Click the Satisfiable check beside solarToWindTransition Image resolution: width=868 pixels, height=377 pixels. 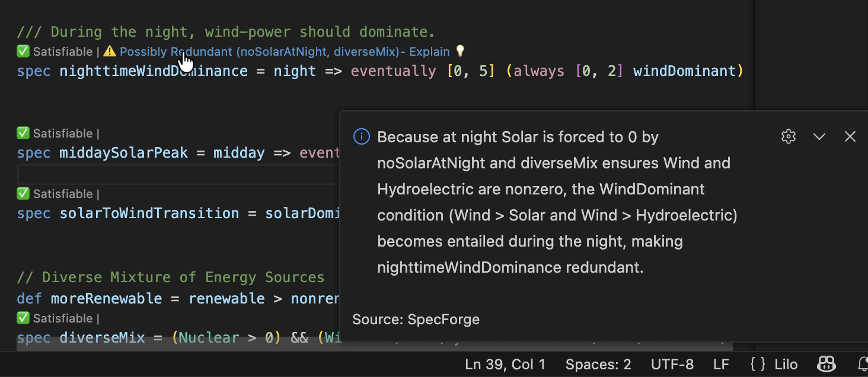pyautogui.click(x=23, y=194)
